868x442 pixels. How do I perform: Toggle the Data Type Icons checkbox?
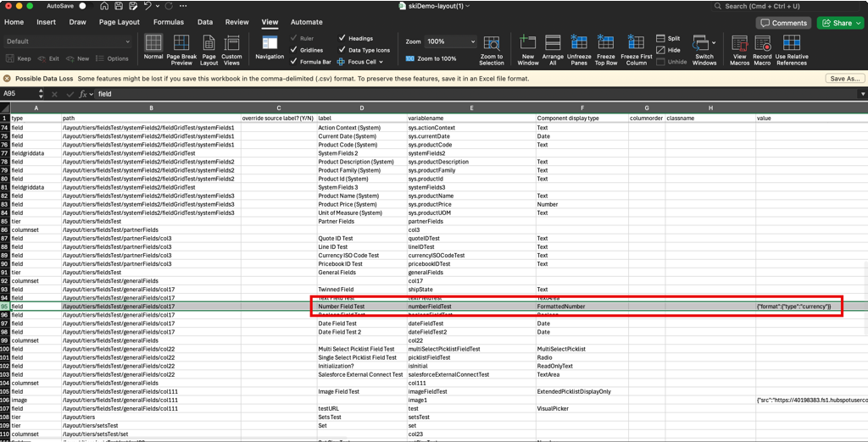[342, 50]
